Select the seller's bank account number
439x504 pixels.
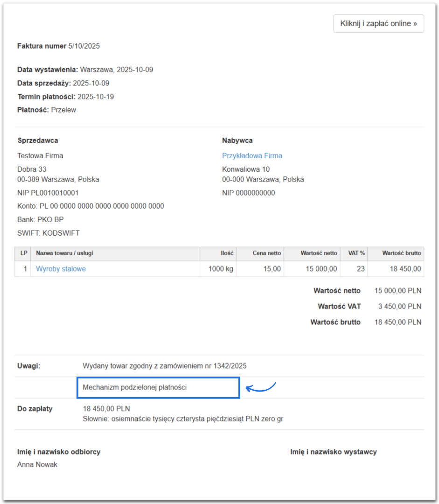point(102,206)
